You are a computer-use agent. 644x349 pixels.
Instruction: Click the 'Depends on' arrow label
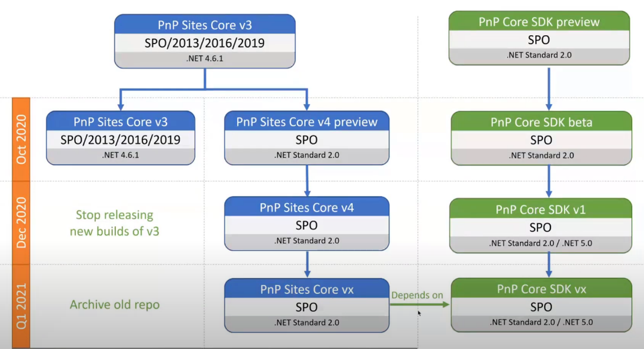tap(417, 295)
